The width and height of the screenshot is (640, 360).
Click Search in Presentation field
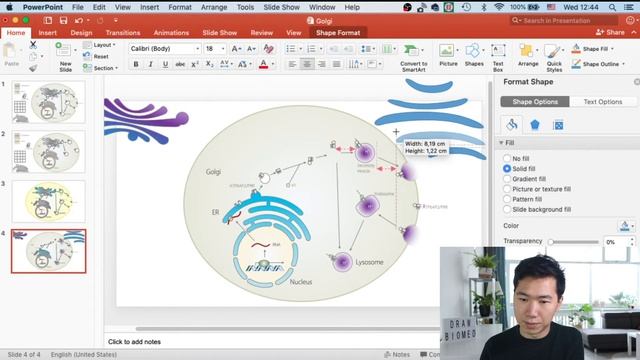coord(564,20)
